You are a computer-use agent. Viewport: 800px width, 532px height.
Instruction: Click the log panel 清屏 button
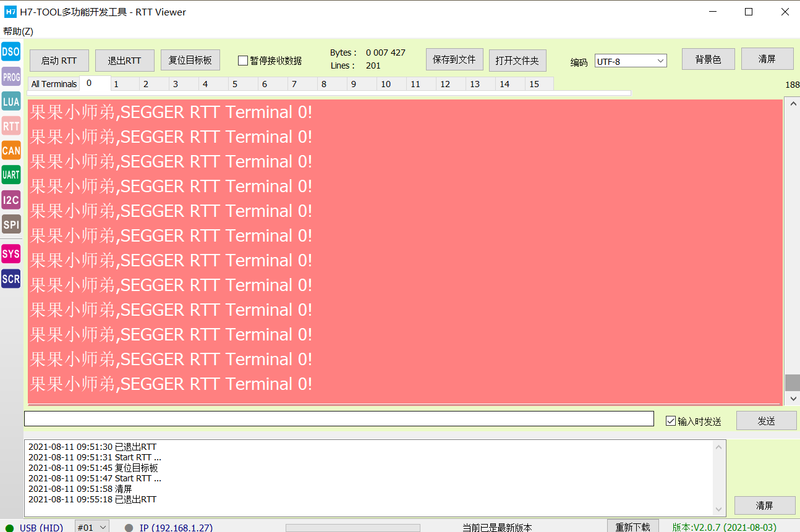[765, 505]
